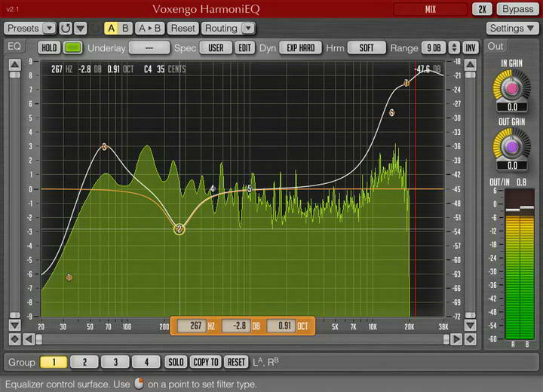
Task: Select state A
Action: point(111,28)
